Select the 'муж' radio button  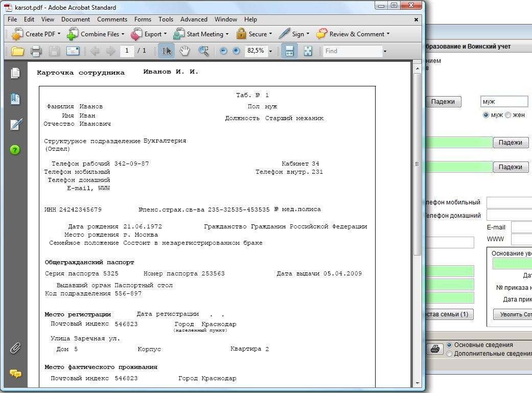pyautogui.click(x=485, y=115)
